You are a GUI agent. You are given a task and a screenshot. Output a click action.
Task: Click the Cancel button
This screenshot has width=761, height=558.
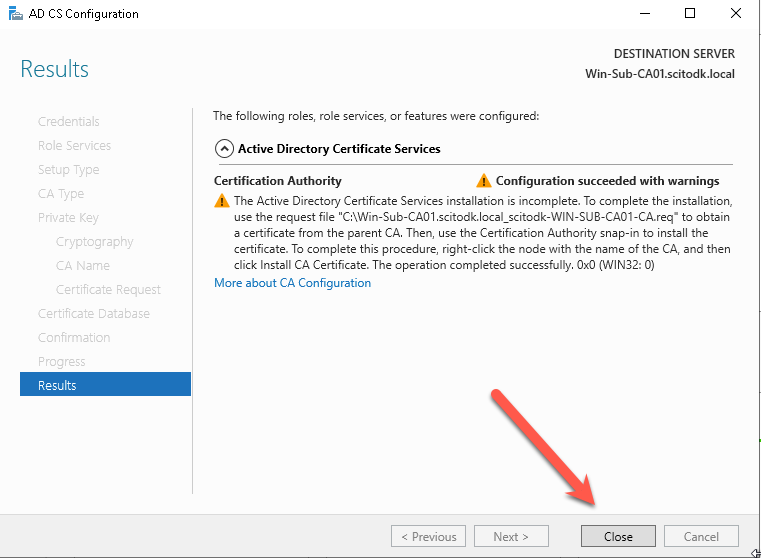[x=701, y=536]
